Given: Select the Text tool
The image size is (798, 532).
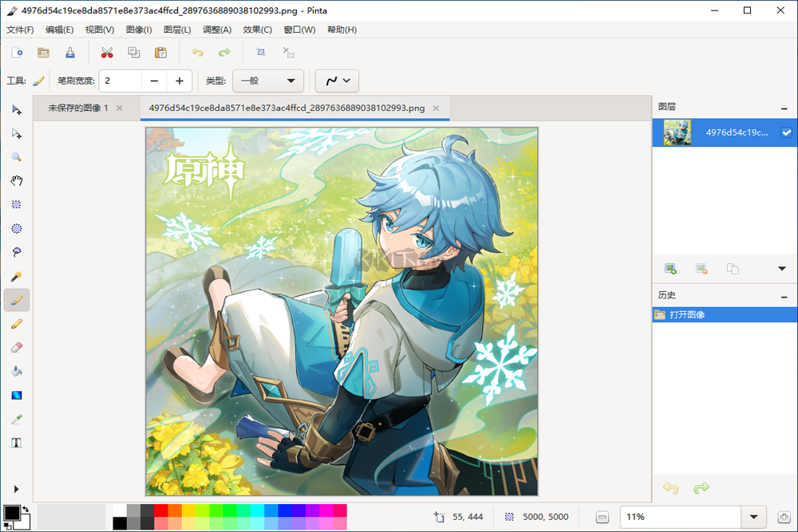Looking at the screenshot, I should (16, 443).
